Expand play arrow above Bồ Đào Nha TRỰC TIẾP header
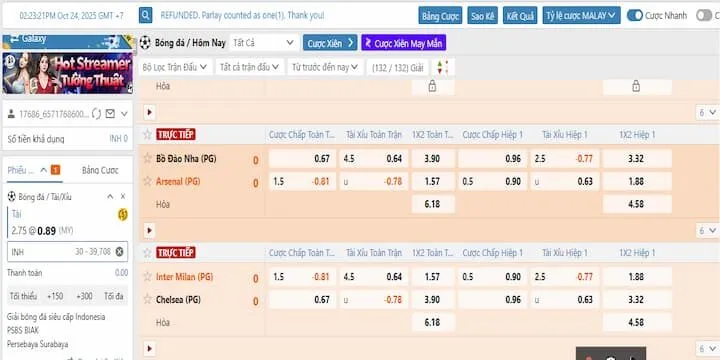The height and width of the screenshot is (360, 720). 149,112
